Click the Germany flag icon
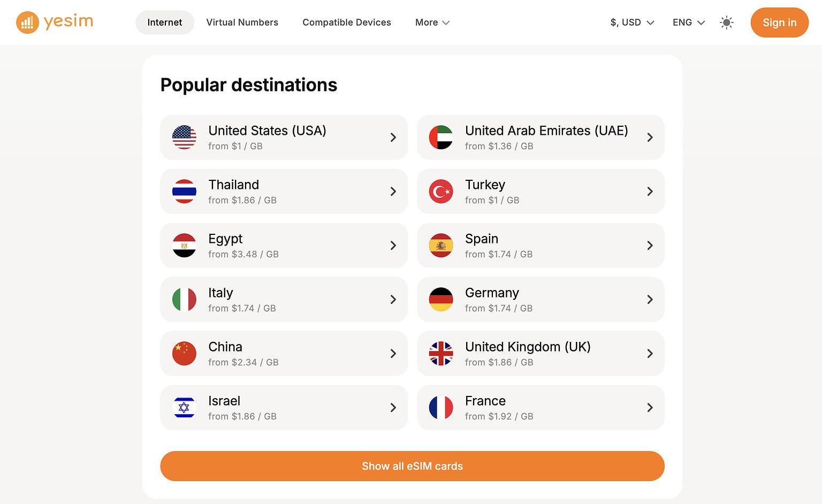This screenshot has width=822, height=504. pos(440,299)
